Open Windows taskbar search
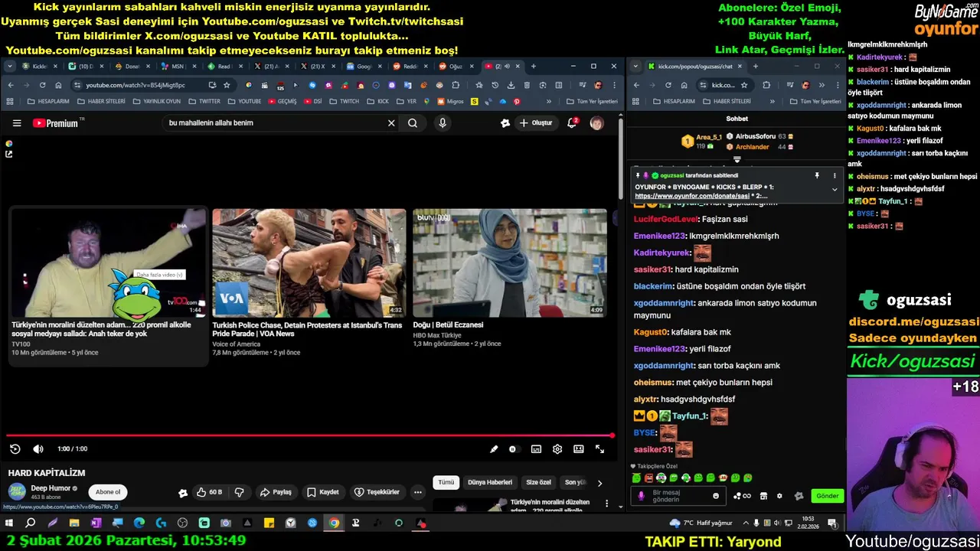 (x=31, y=523)
